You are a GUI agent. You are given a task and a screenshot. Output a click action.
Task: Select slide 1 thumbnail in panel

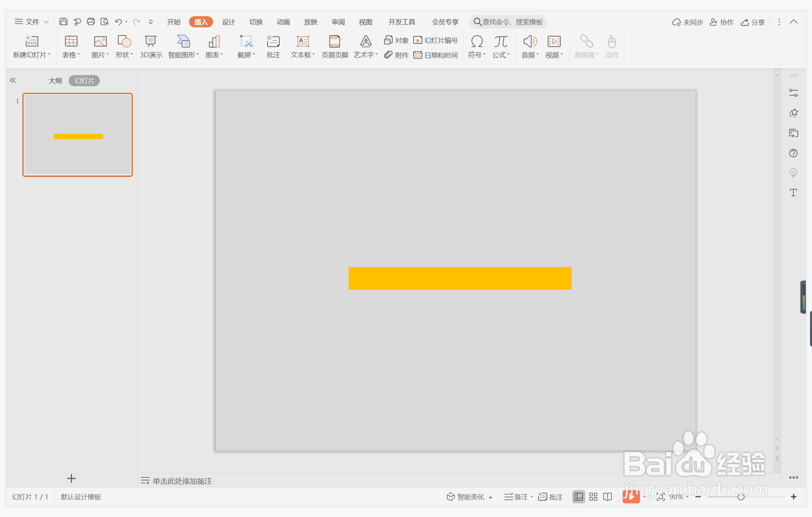tap(77, 135)
